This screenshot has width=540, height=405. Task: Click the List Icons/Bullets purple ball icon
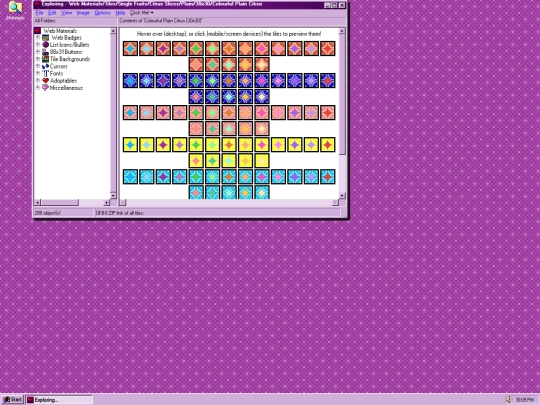pos(45,45)
